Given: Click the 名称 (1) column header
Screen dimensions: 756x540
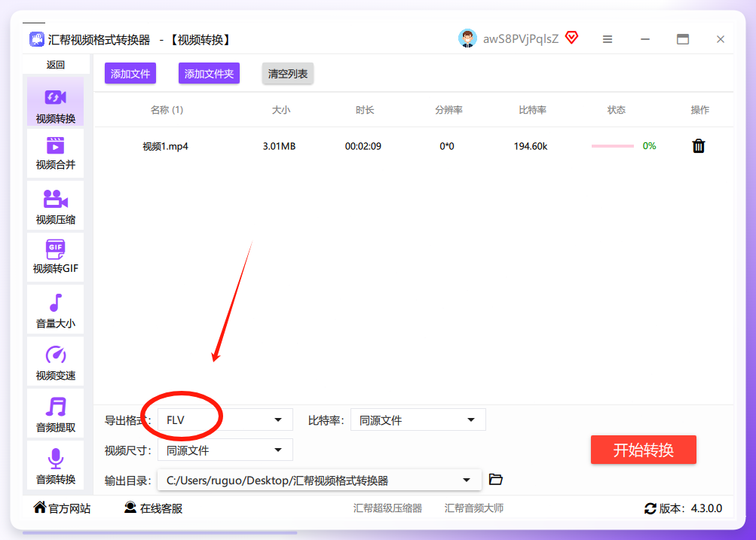Looking at the screenshot, I should click(x=167, y=110).
